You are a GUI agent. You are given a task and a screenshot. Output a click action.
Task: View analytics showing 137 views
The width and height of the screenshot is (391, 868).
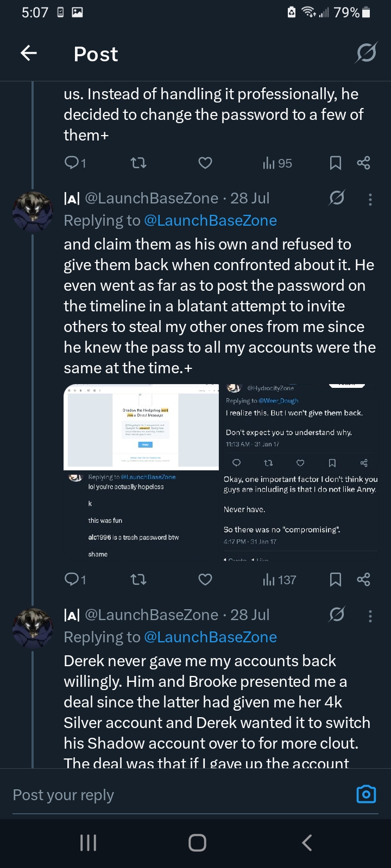pos(280,579)
